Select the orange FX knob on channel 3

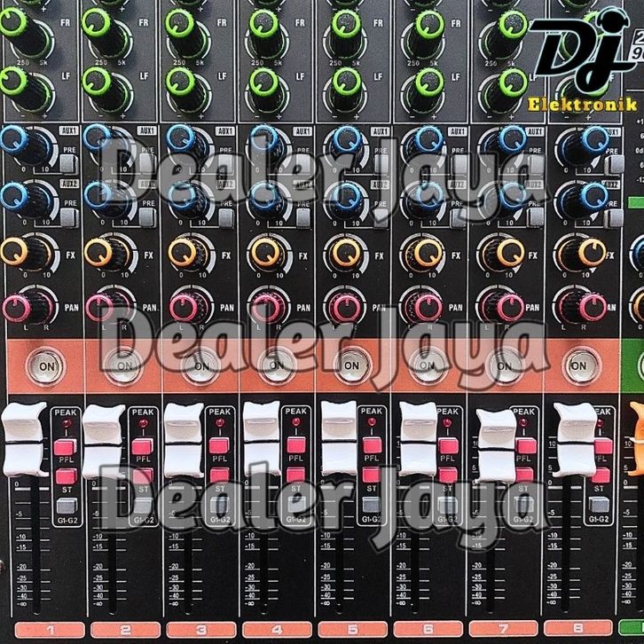[x=183, y=253]
